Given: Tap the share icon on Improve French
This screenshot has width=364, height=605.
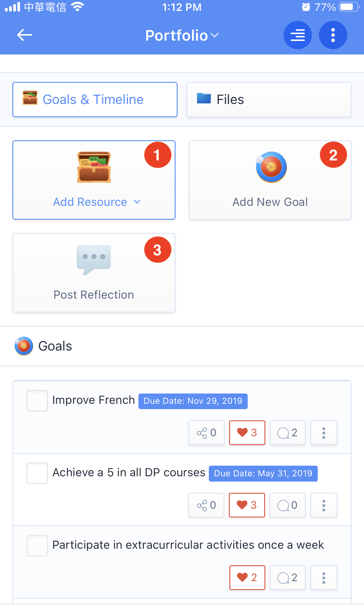Looking at the screenshot, I should (x=206, y=433).
